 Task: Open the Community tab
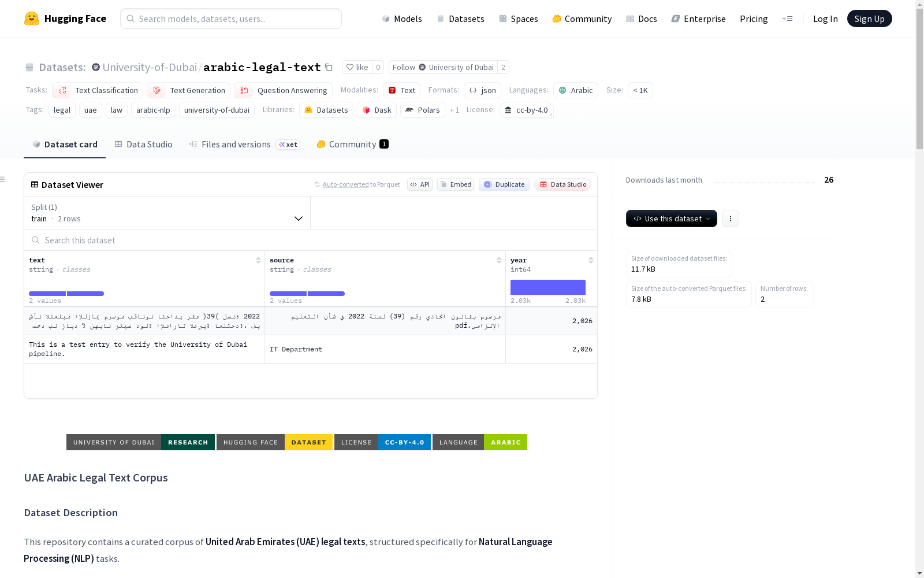pos(352,144)
